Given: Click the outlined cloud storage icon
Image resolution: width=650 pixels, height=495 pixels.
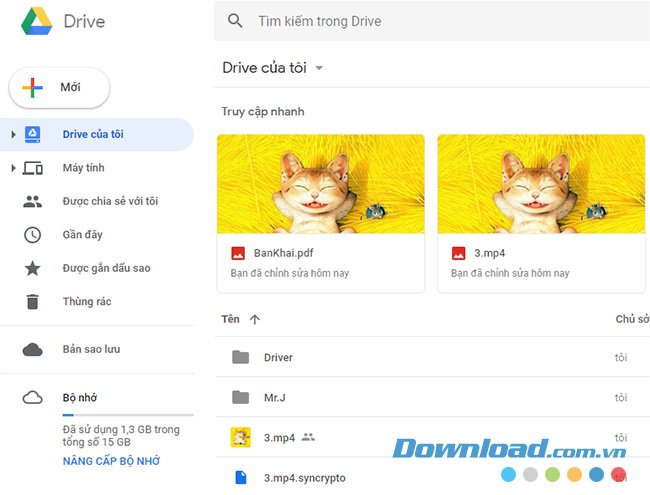Looking at the screenshot, I should [x=32, y=398].
